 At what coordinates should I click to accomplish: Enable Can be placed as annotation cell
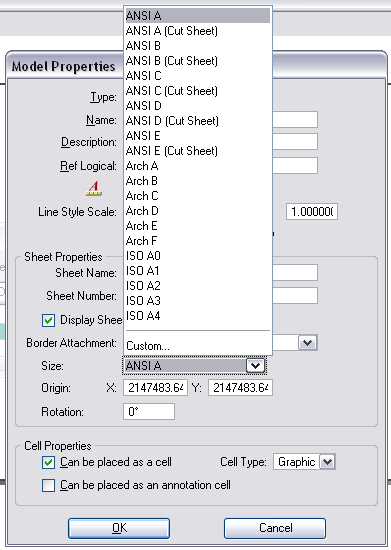coord(48,485)
